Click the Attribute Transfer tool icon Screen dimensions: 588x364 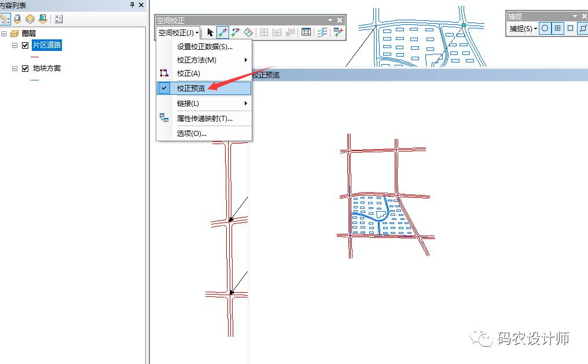tap(339, 33)
